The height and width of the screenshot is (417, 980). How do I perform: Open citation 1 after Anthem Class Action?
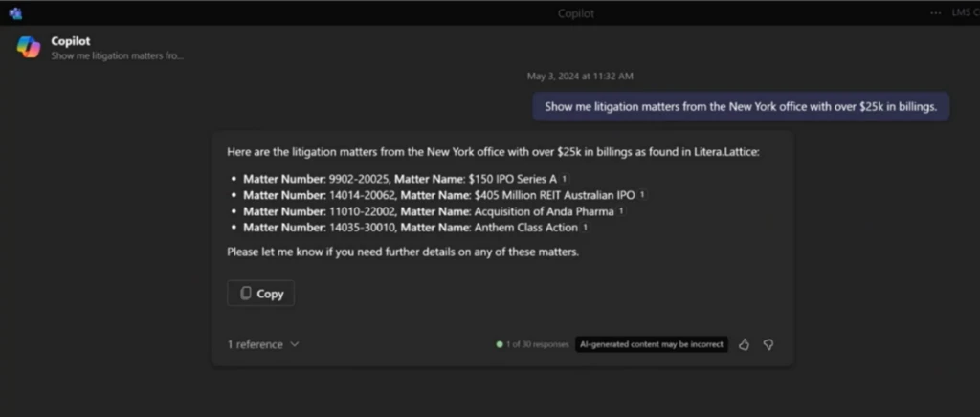click(x=585, y=228)
